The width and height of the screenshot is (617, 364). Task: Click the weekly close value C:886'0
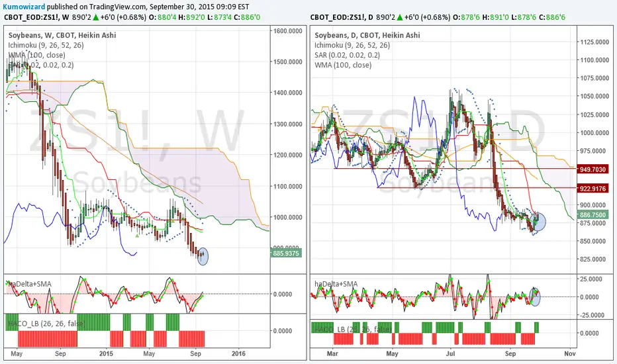click(x=247, y=17)
